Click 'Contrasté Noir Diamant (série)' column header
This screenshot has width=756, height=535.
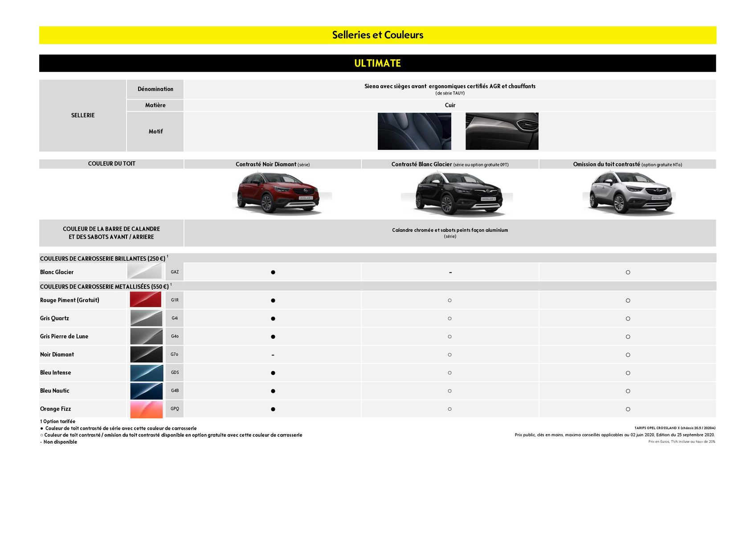point(273,164)
